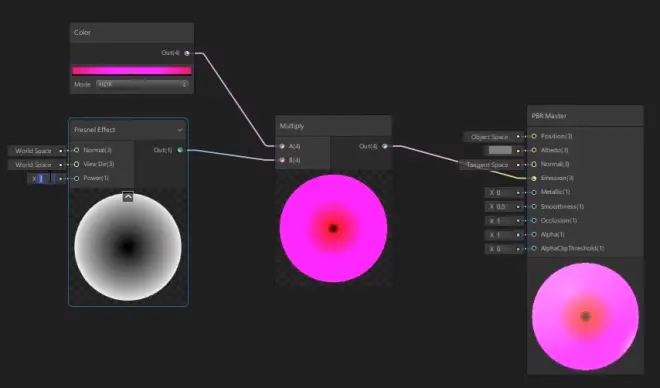Viewport: 660px width, 388px height.
Task: Click the Occlusion(1) port on PBR Master
Action: click(x=534, y=221)
